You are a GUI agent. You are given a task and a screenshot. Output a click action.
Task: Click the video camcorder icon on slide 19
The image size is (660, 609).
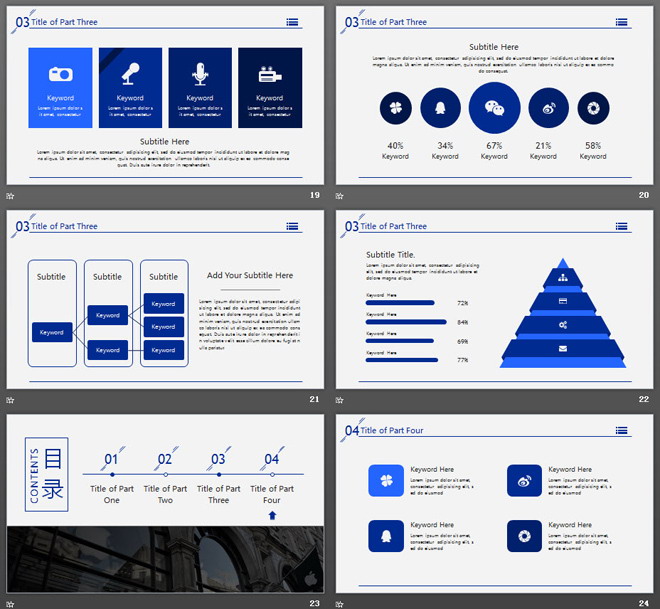(x=269, y=74)
